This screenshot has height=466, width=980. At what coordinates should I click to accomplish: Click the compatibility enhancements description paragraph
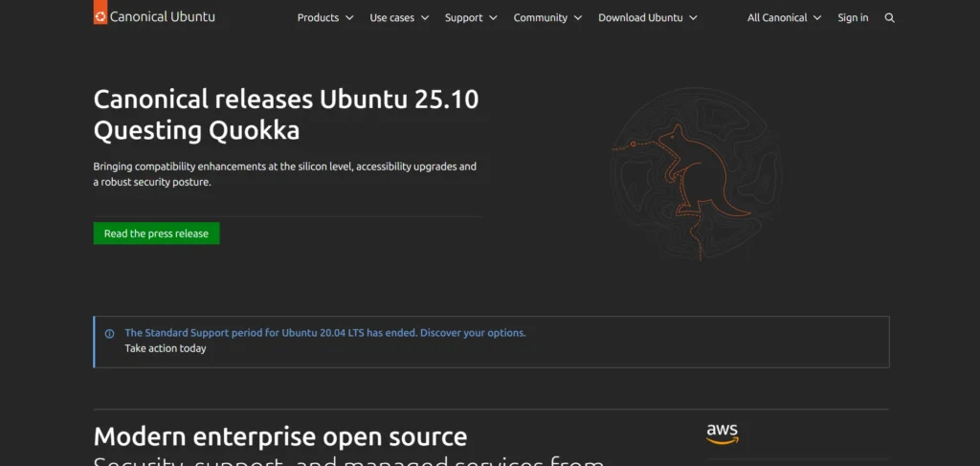(x=284, y=173)
